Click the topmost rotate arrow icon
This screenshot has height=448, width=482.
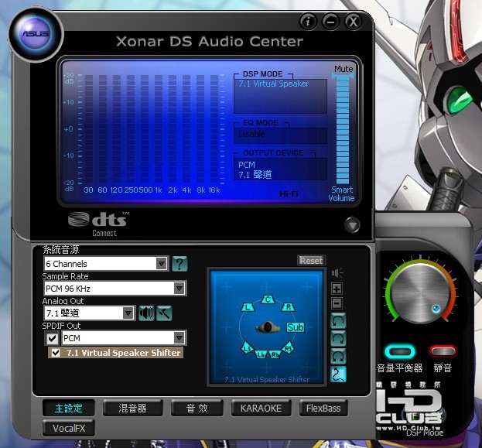[338, 321]
